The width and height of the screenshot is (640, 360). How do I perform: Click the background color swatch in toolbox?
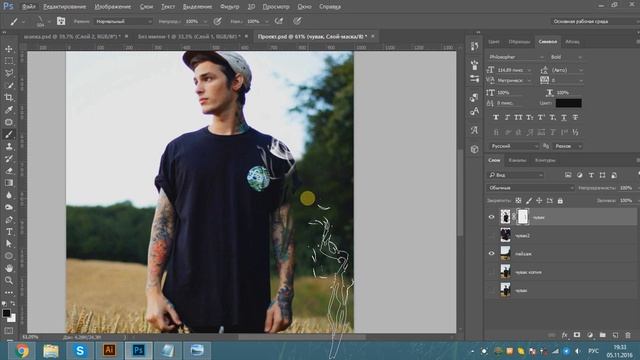tap(12, 318)
